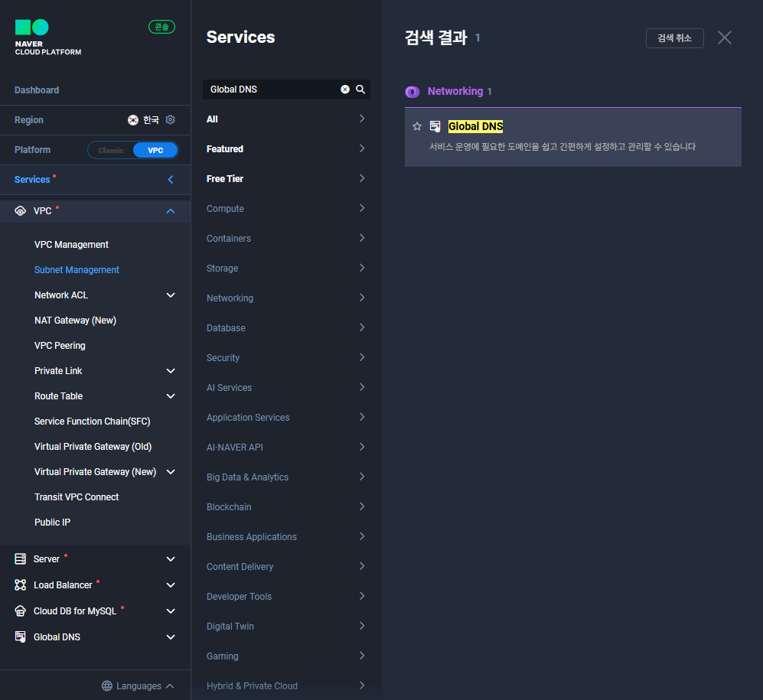
Task: Open the Gaming category
Action: pyautogui.click(x=286, y=656)
